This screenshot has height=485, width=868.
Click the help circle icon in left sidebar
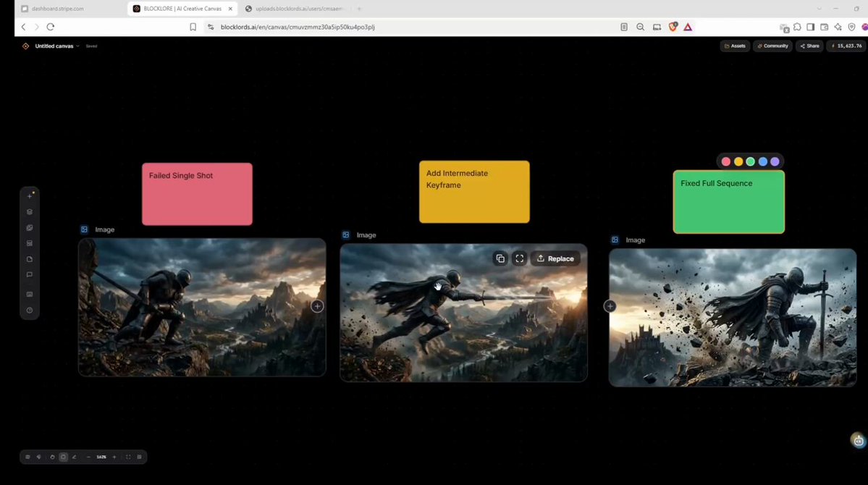click(x=30, y=310)
